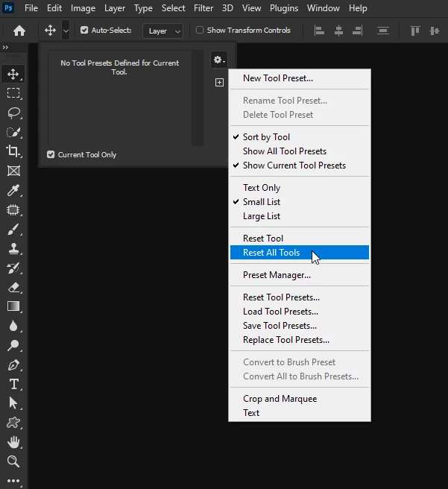Align vertical centers in options bar
Image resolution: width=448 pixels, height=489 pixels.
435,31
